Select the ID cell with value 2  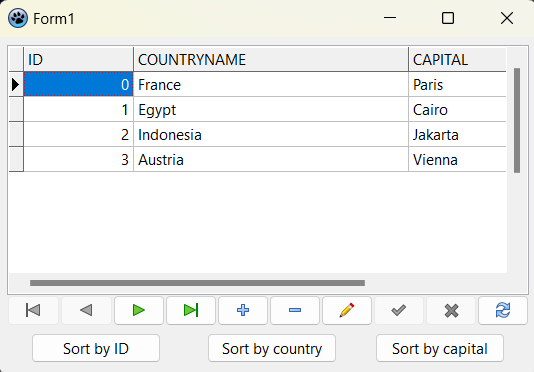78,135
